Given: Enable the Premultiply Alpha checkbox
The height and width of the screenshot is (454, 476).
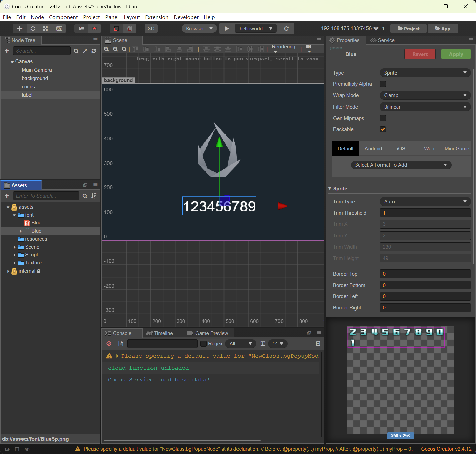Looking at the screenshot, I should [x=383, y=84].
